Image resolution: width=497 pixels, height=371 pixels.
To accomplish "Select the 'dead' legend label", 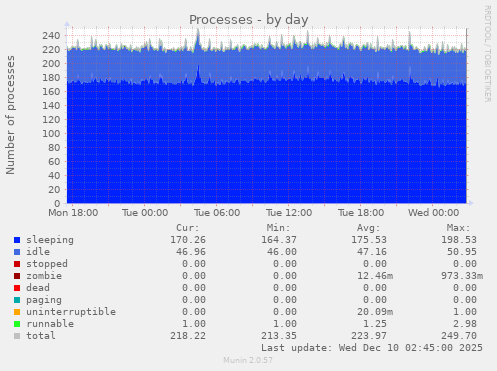I will point(38,288).
